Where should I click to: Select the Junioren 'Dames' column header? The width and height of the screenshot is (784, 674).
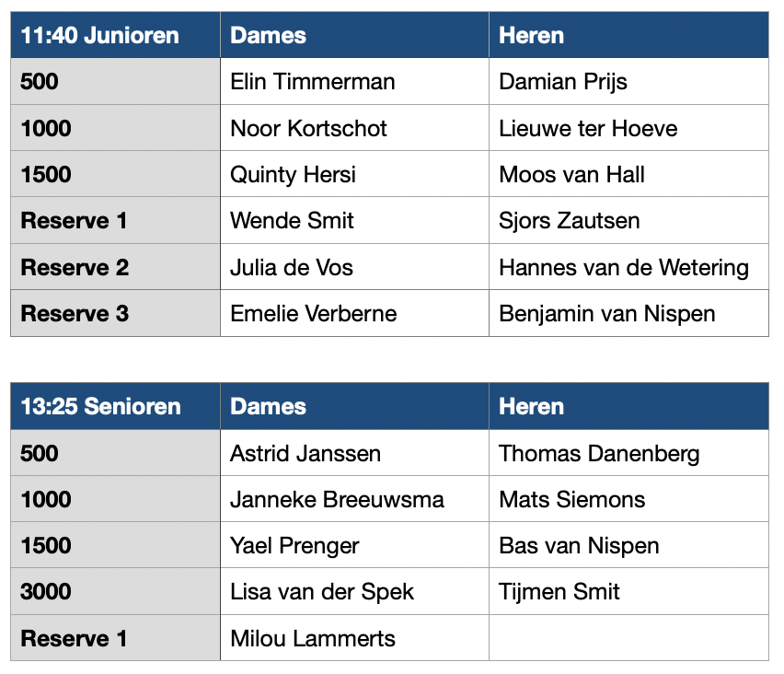click(x=354, y=36)
